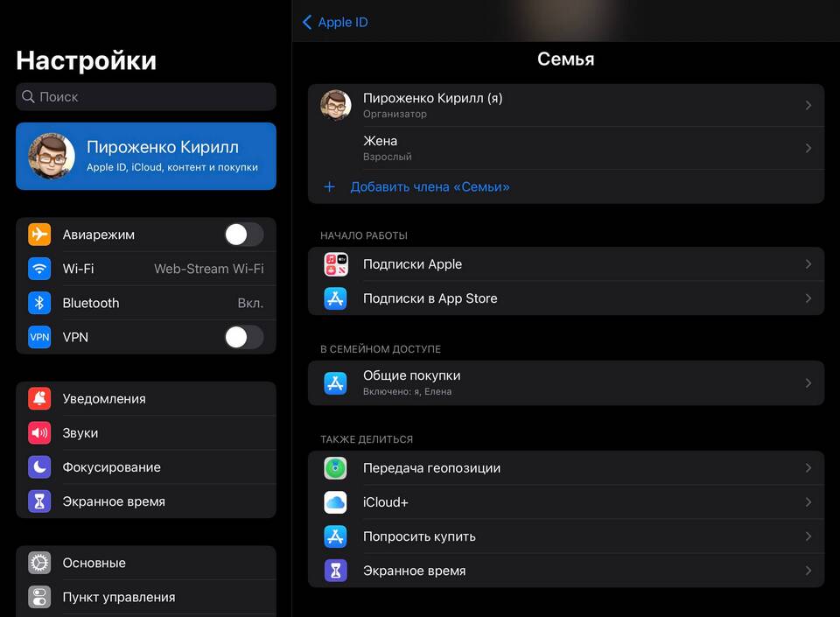
Task: Tap the Общие покупки App Store icon
Action: (336, 383)
